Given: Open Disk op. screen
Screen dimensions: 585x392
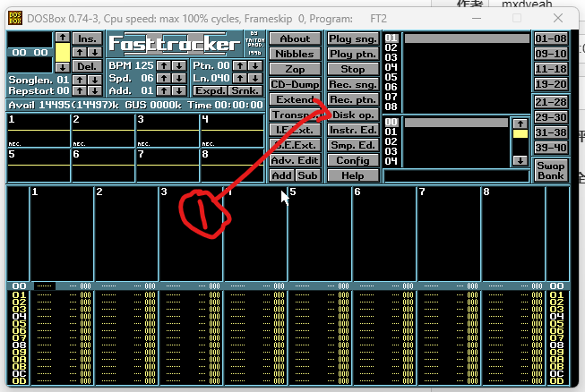Looking at the screenshot, I should [x=353, y=115].
